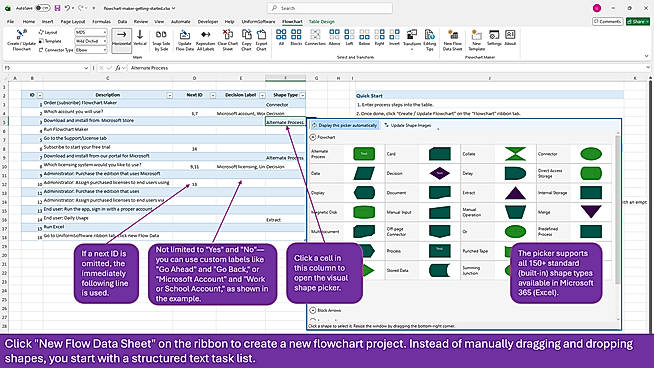Click the Save icon in title bar
Image resolution: width=654 pixels, height=368 pixels.
click(x=57, y=8)
